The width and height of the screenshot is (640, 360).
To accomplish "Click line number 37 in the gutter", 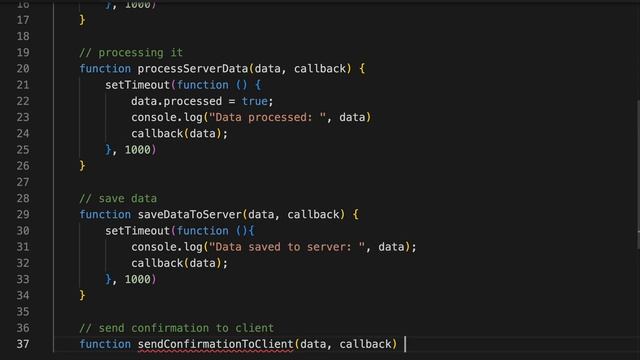I will click(x=23, y=344).
